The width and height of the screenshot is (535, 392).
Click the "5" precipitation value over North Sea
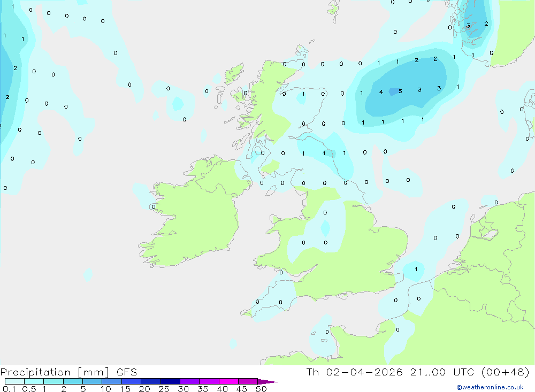point(400,91)
